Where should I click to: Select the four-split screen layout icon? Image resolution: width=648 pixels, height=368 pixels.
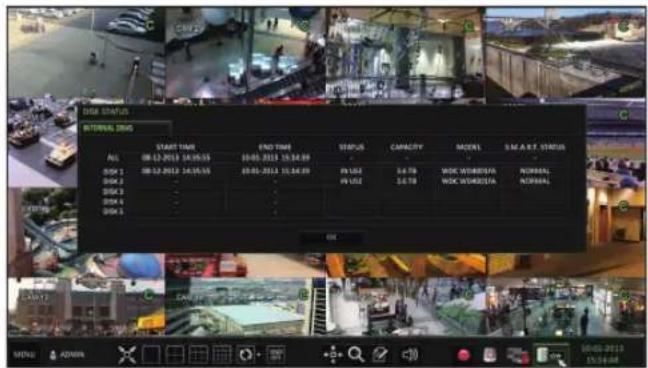tap(174, 355)
